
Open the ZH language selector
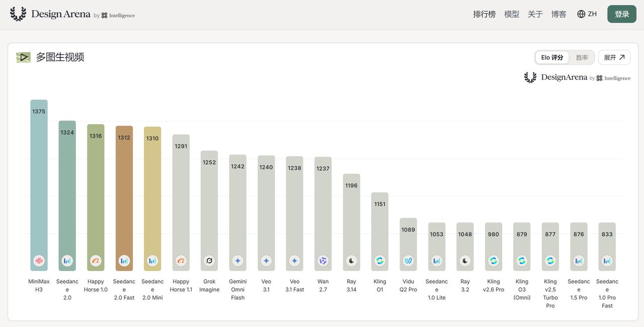point(587,14)
